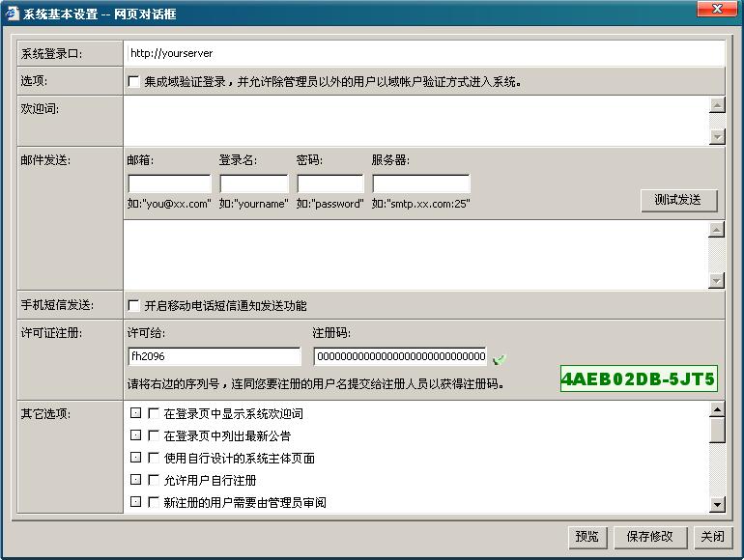Click the 其它选项 list scroll-down arrow

click(716, 504)
